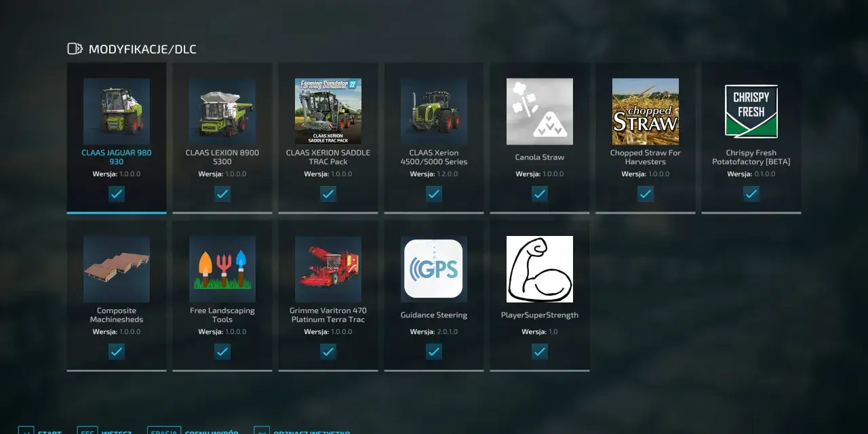This screenshot has height=434, width=868.
Task: Toggle the Guidance Steering checkbox
Action: [434, 352]
